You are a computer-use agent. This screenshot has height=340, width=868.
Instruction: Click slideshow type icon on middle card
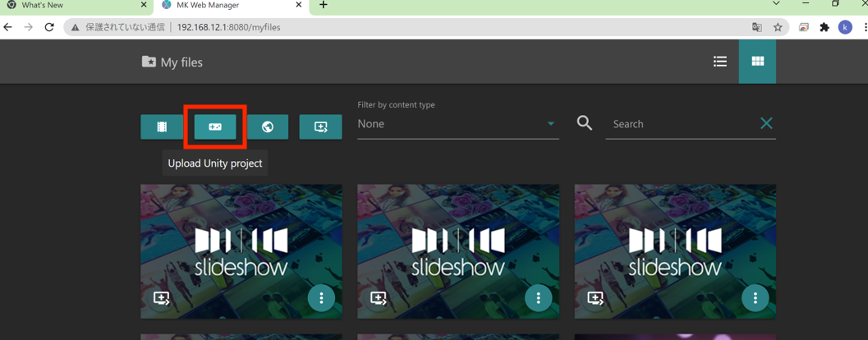click(378, 299)
